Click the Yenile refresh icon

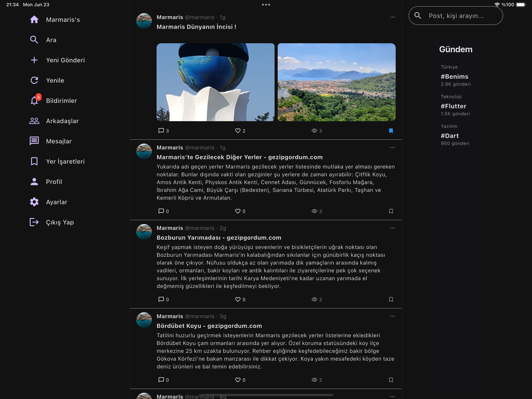tap(34, 80)
